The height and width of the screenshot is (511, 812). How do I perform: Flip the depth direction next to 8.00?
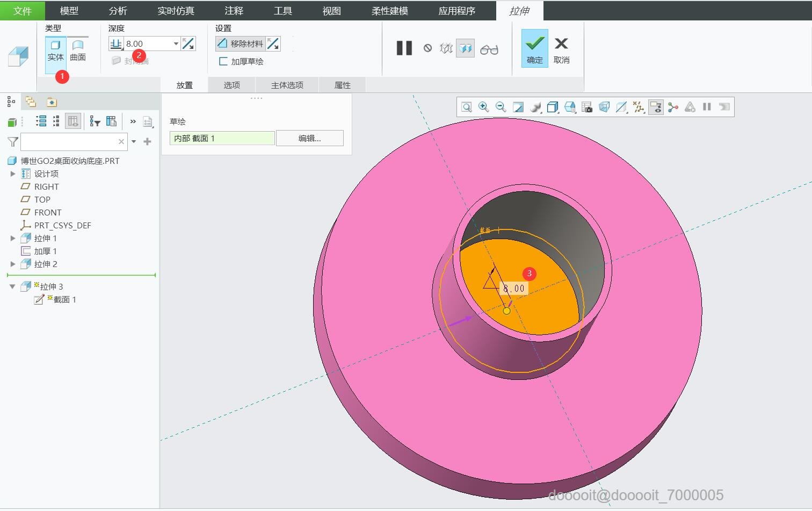[x=189, y=44]
